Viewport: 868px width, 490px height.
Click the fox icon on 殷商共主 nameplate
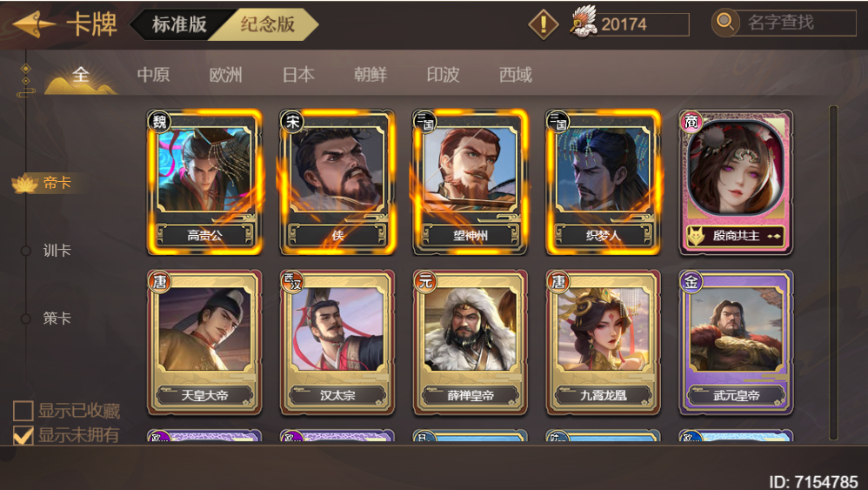(696, 237)
